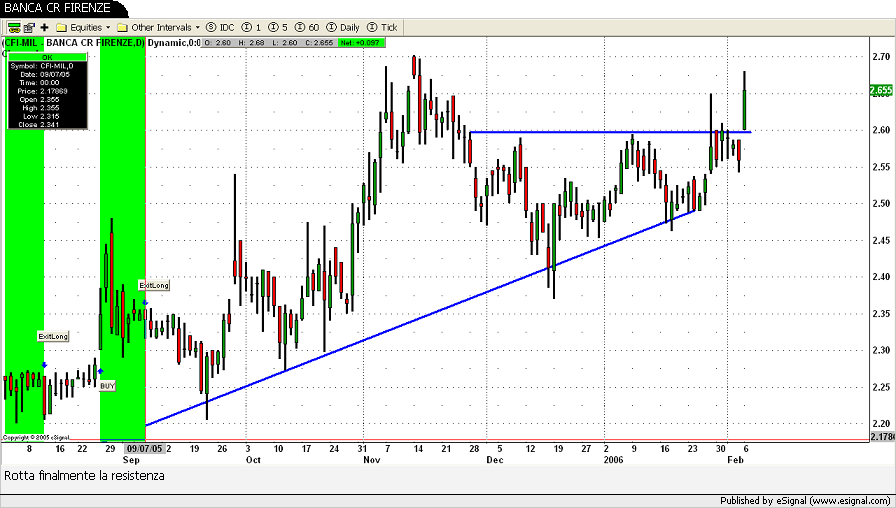The height and width of the screenshot is (508, 896).
Task: Expand the Other Intervals dropdown
Action: (158, 27)
